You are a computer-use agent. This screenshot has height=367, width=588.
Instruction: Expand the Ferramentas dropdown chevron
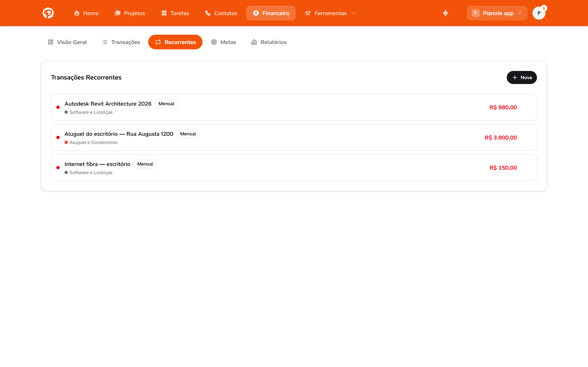(x=354, y=13)
